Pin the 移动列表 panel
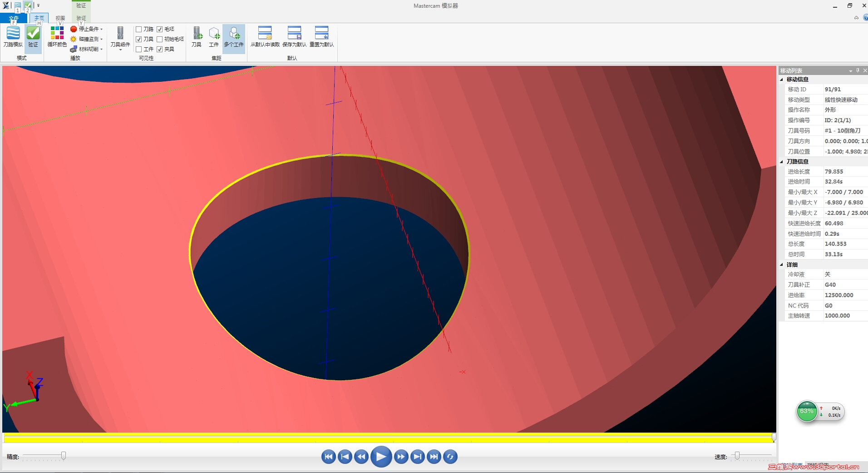868x473 pixels. pyautogui.click(x=858, y=70)
